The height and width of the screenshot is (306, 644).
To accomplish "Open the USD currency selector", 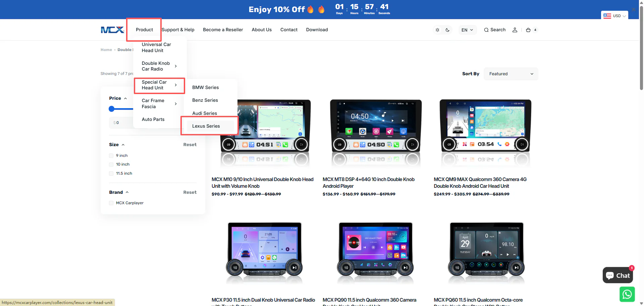I will pyautogui.click(x=614, y=16).
